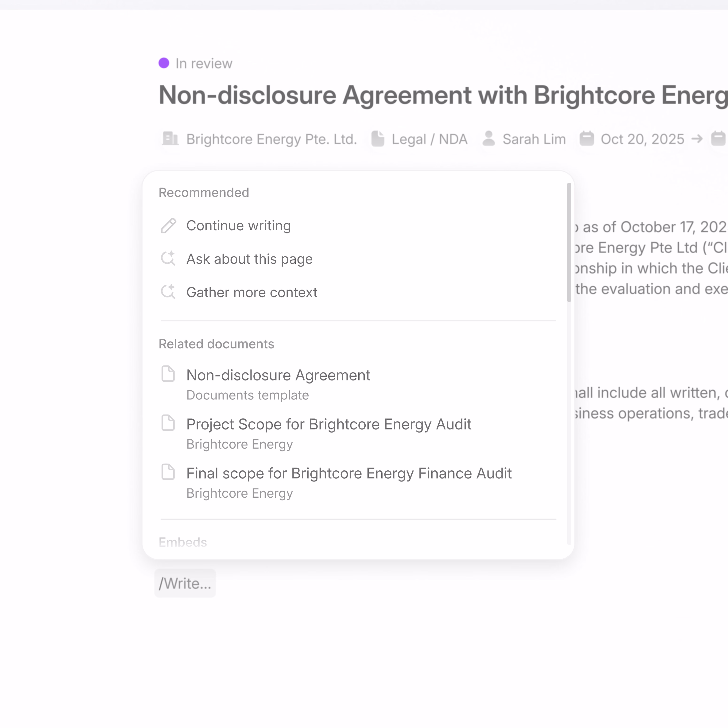This screenshot has height=728, width=728.
Task: Open the Non-disclosure Agreement template document
Action: click(278, 375)
